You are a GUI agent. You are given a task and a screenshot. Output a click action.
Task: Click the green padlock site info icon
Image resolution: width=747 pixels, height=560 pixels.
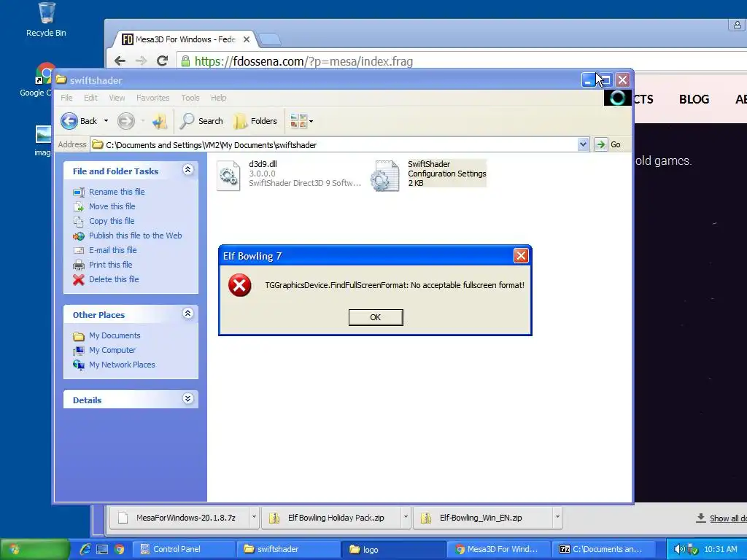click(x=185, y=61)
